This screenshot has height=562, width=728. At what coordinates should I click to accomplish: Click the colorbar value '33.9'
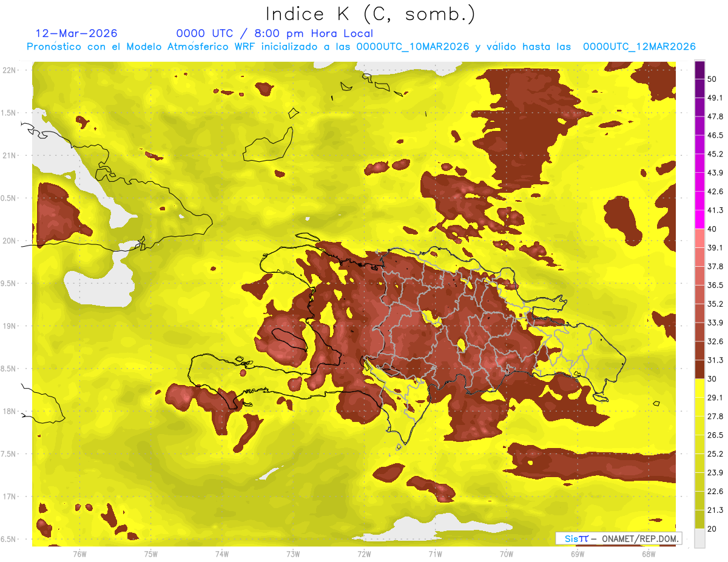click(x=715, y=323)
